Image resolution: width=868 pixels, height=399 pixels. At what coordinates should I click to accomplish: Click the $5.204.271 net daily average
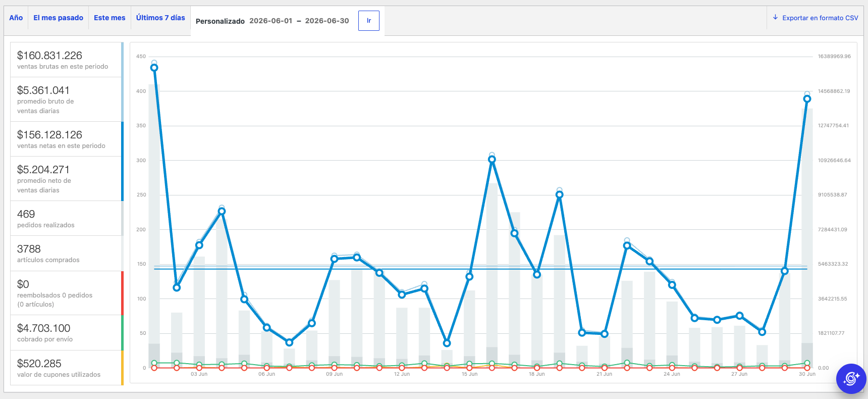[x=43, y=170]
